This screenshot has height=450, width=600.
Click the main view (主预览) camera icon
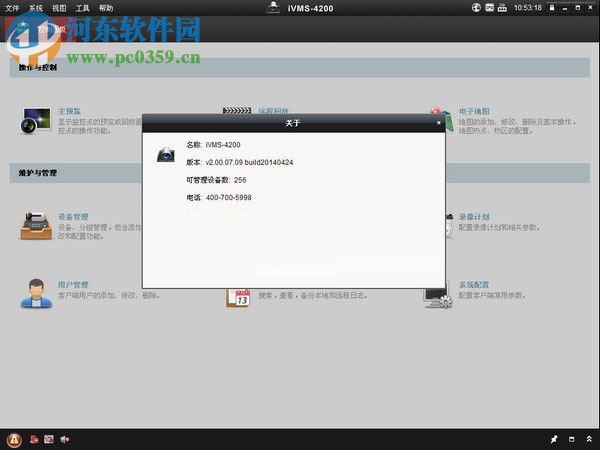coord(36,121)
